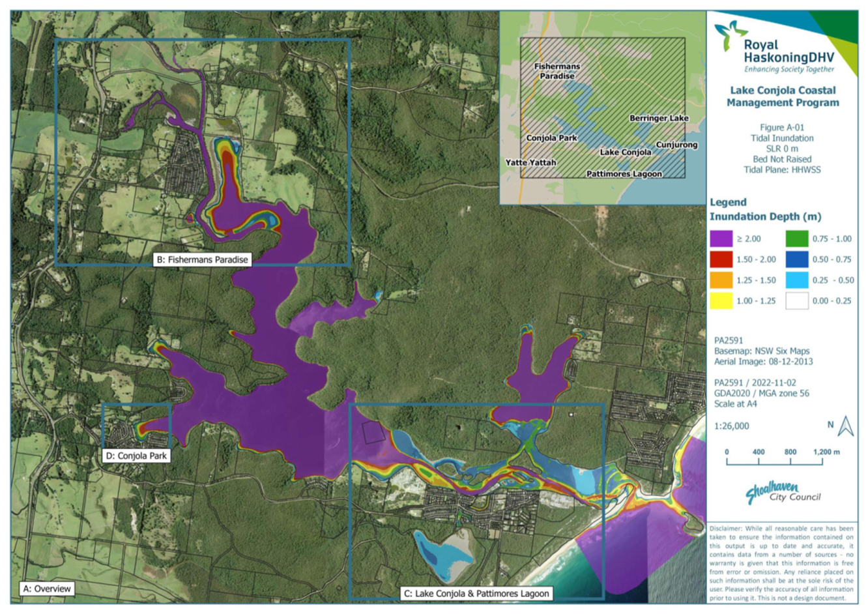Click "Yatte Yattah" on the inset map
Viewport: 868px width, 614px height.
(530, 162)
